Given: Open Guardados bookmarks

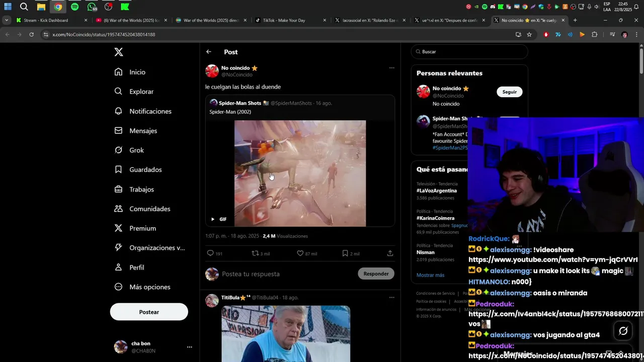Looking at the screenshot, I should tap(138, 169).
